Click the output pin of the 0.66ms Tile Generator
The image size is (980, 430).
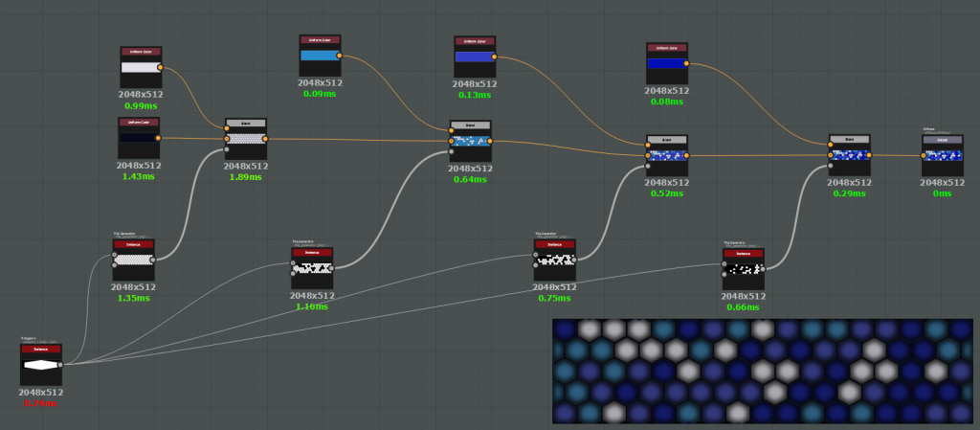coord(763,269)
